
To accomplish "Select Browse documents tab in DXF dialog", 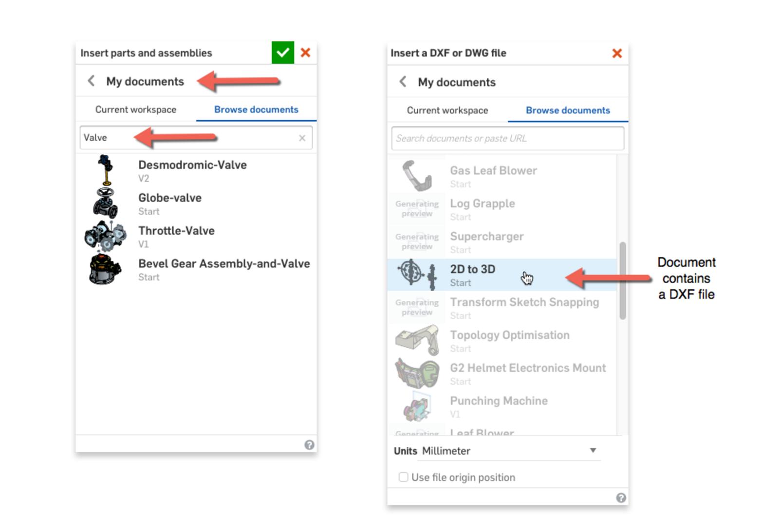I will pos(568,110).
